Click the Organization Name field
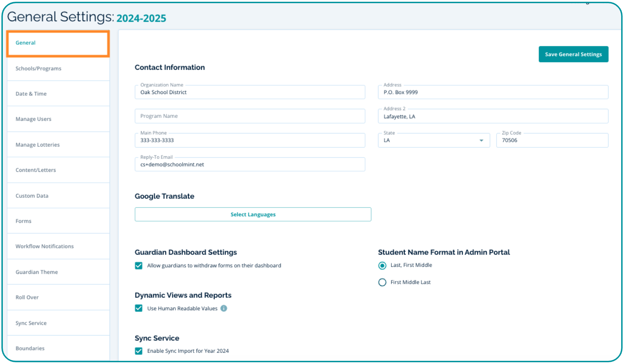 click(249, 93)
